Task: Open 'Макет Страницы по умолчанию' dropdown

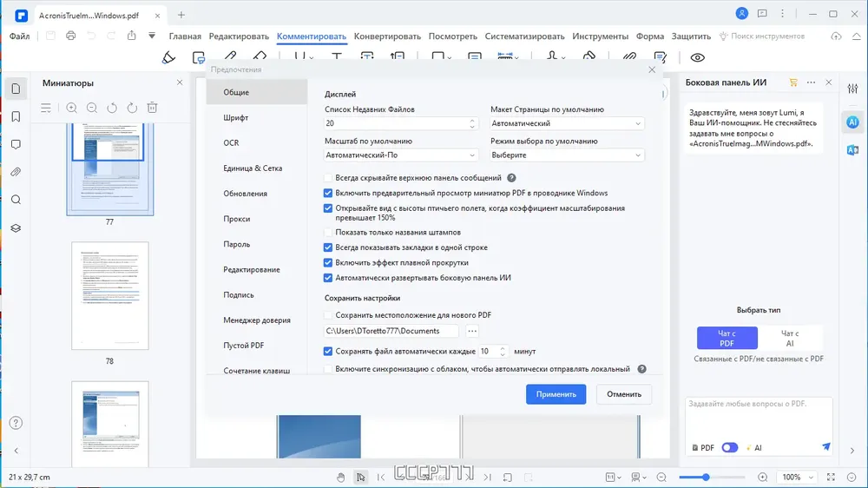Action: point(567,123)
